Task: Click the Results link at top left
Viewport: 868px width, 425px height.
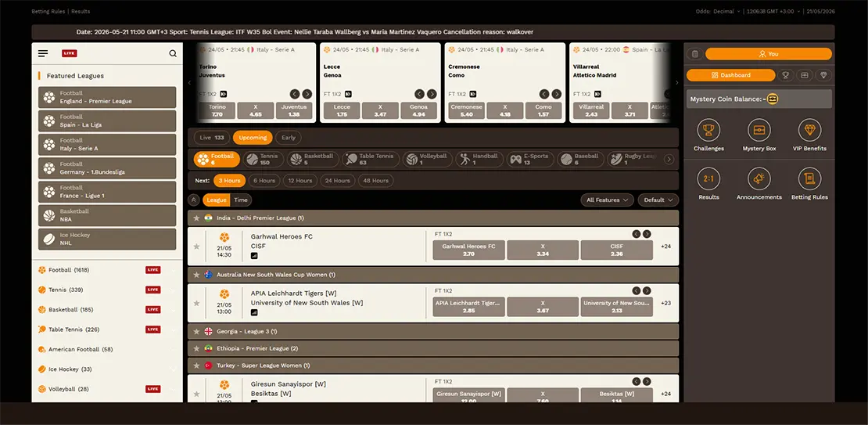Action: 81,11
